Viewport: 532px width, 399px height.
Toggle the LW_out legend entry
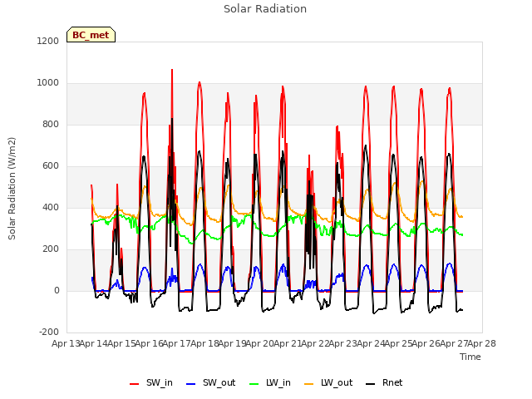[328, 382]
